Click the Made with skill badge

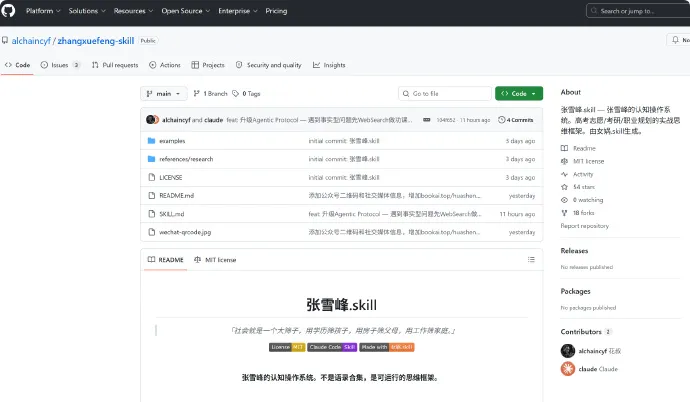tap(387, 347)
